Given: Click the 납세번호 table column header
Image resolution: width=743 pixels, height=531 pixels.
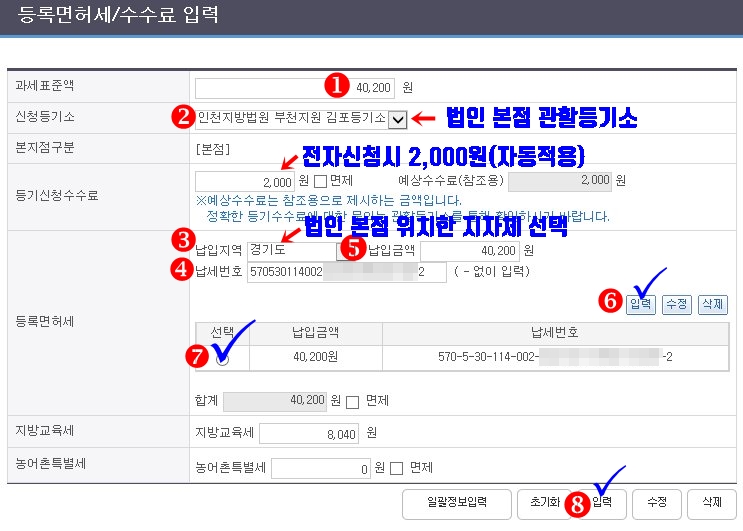Looking at the screenshot, I should click(555, 333).
